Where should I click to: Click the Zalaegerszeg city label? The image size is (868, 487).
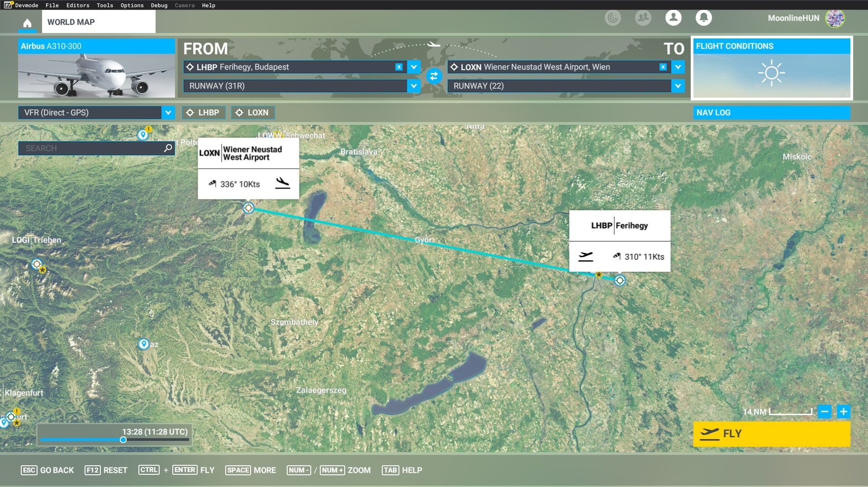pos(321,390)
